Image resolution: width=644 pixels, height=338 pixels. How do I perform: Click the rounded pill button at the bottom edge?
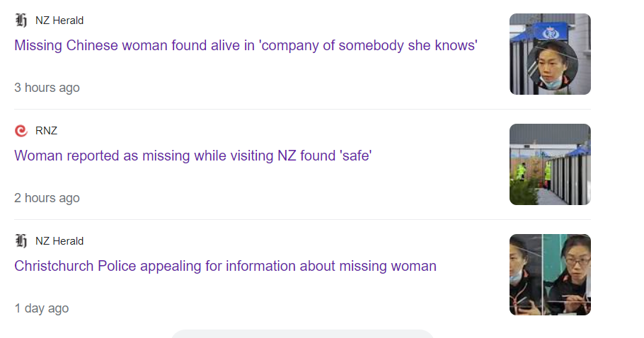coord(302,334)
